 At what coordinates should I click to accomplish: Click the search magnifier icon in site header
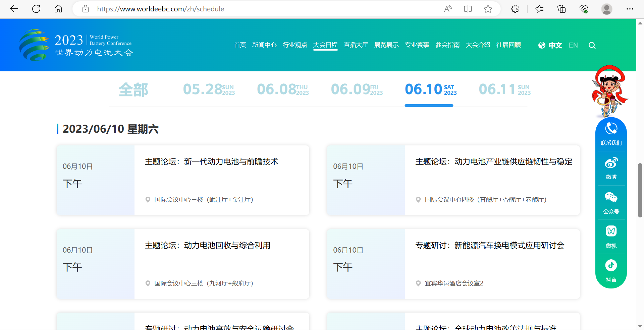click(x=592, y=45)
